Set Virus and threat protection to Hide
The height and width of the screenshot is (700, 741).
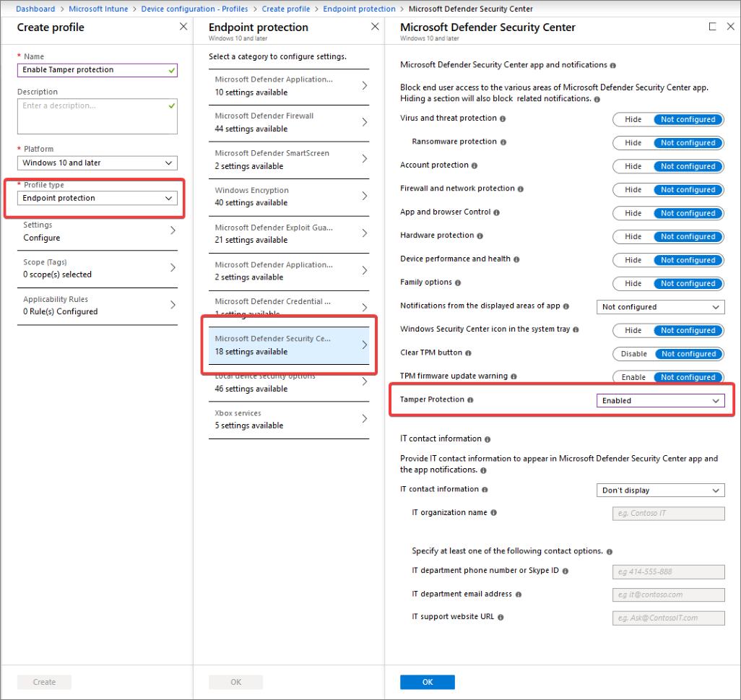click(x=633, y=120)
